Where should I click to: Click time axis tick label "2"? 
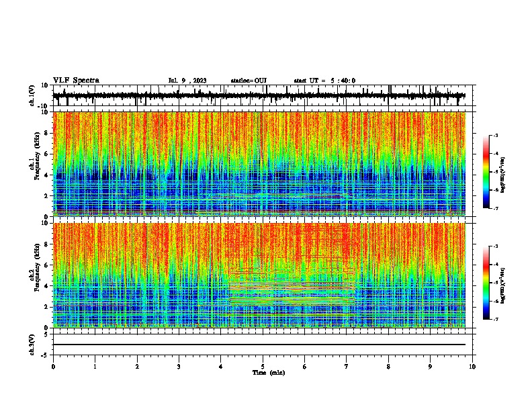click(x=137, y=367)
